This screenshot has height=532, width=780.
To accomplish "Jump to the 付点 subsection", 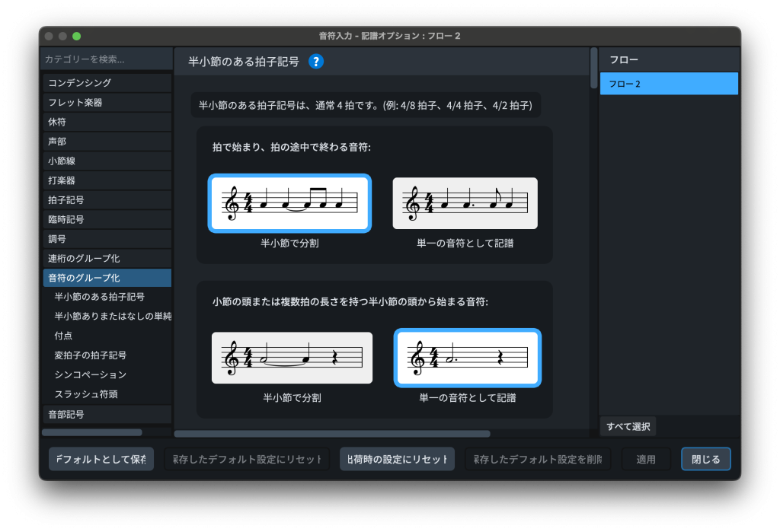I will coord(64,336).
